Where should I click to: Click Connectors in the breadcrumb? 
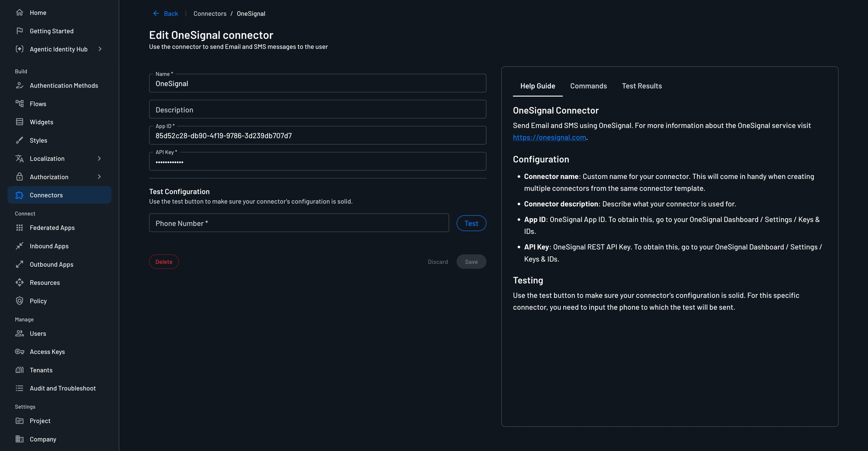(x=210, y=13)
